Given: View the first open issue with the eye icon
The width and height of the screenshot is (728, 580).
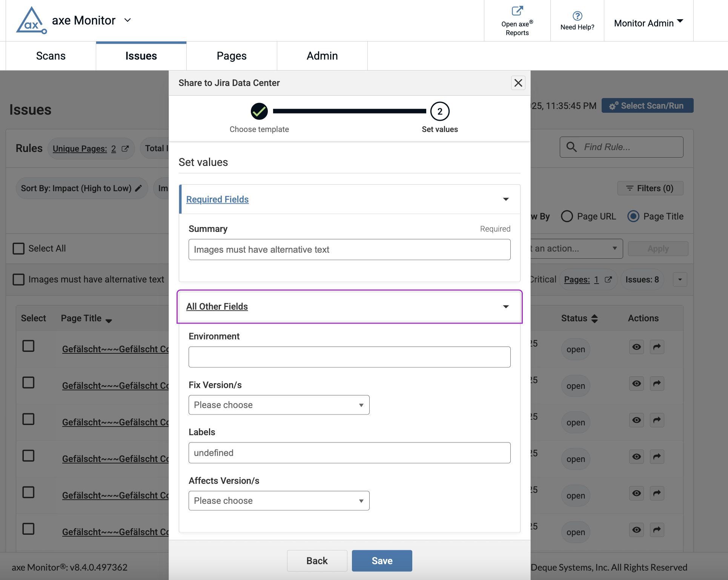Looking at the screenshot, I should pos(636,347).
